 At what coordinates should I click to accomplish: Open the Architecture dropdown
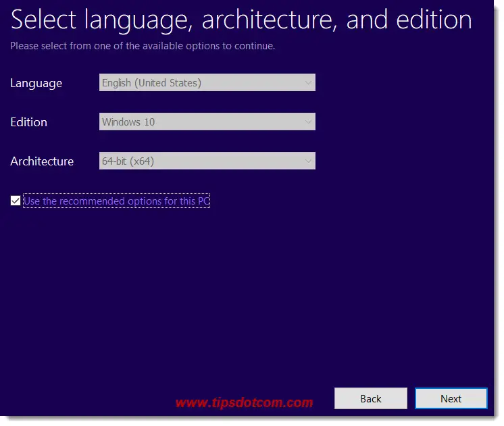(207, 161)
